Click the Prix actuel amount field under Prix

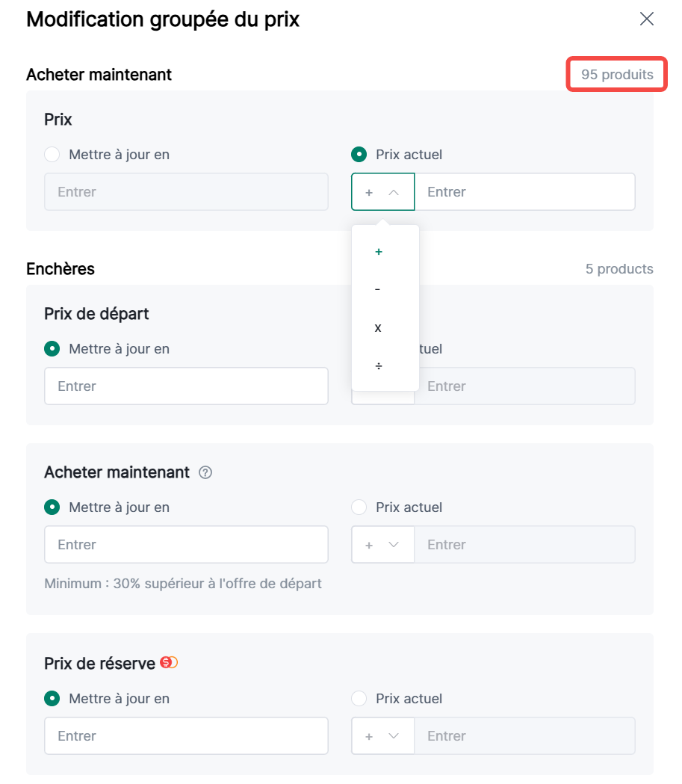tap(524, 192)
